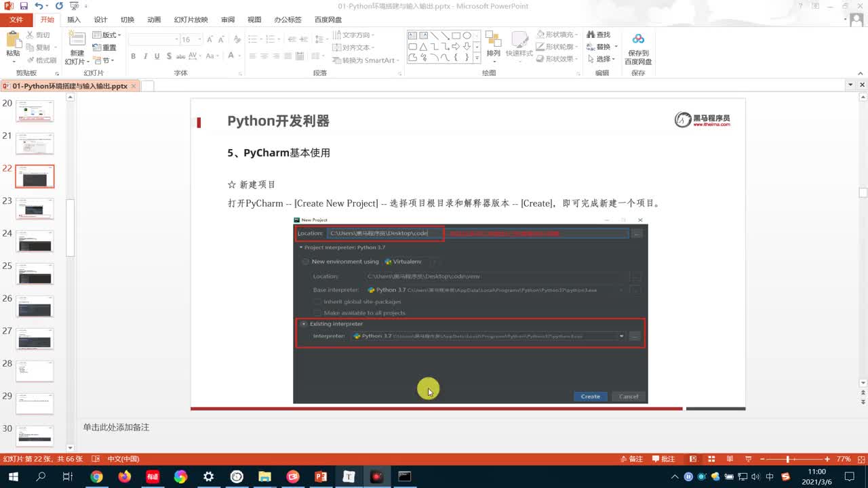868x488 pixels.
Task: Toggle bold formatting
Action: pyautogui.click(x=134, y=56)
